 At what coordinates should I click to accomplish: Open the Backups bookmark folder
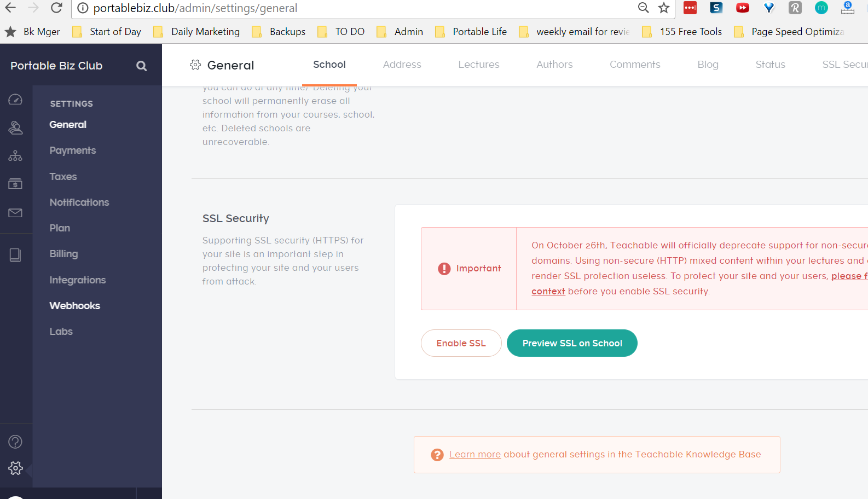point(279,32)
